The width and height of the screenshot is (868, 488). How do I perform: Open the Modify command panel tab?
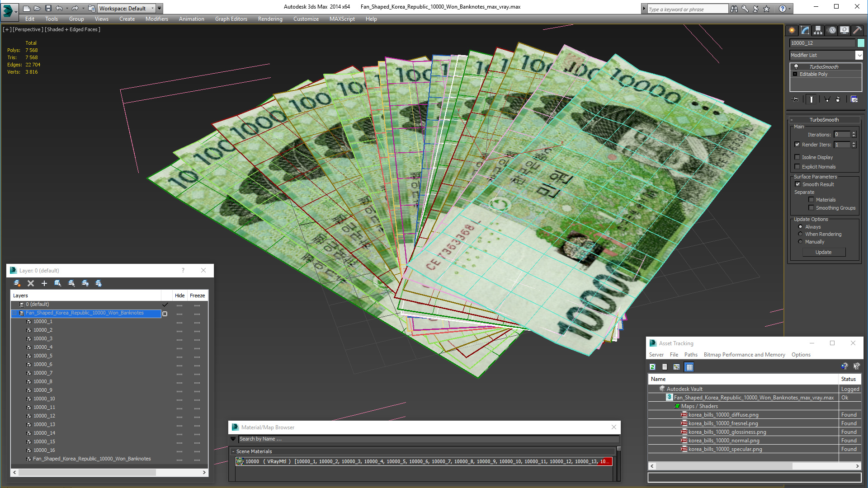805,30
